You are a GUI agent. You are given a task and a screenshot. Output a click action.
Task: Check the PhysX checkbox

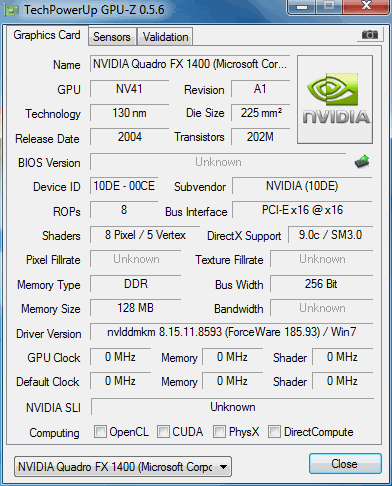point(219,432)
